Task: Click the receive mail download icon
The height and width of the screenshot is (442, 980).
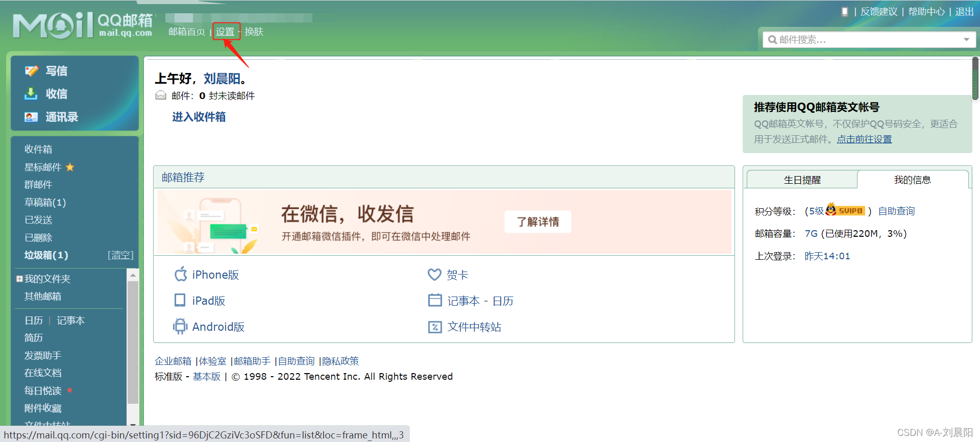Action: click(x=31, y=94)
